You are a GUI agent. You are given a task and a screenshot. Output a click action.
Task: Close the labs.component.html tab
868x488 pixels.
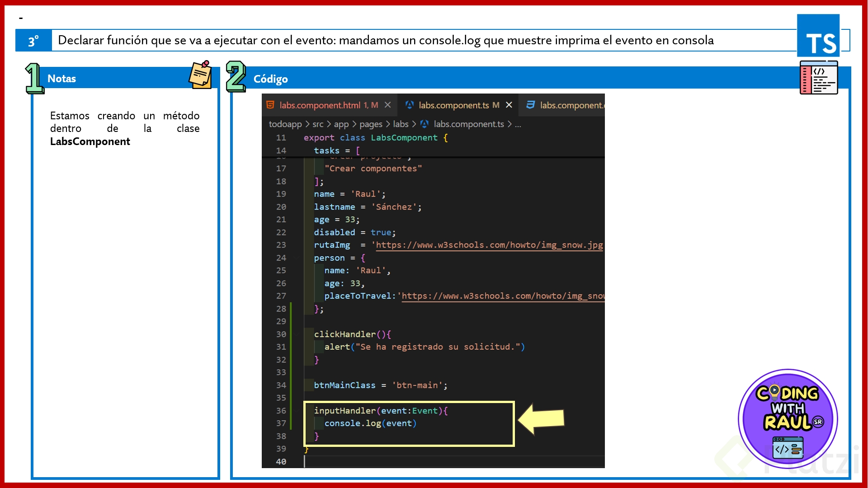click(x=387, y=105)
